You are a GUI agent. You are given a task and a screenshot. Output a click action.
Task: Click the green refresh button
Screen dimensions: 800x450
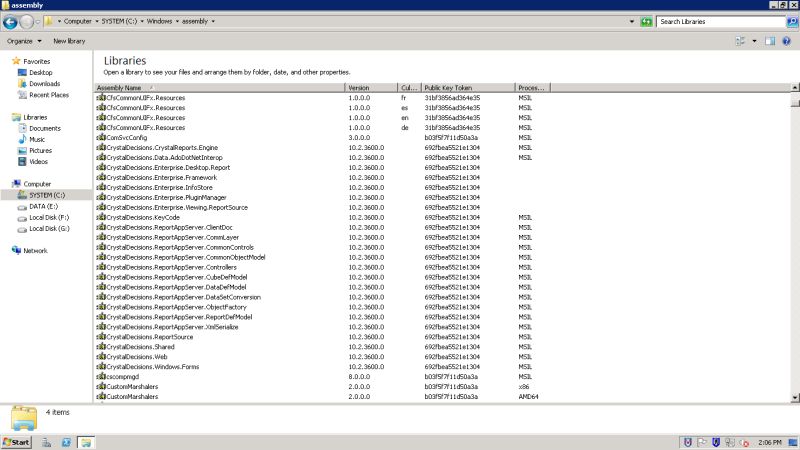[x=646, y=21]
